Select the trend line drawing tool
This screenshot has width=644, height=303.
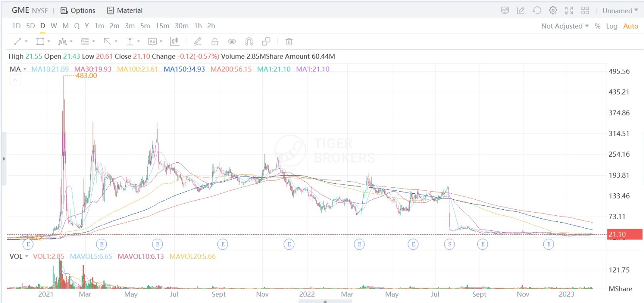point(17,41)
